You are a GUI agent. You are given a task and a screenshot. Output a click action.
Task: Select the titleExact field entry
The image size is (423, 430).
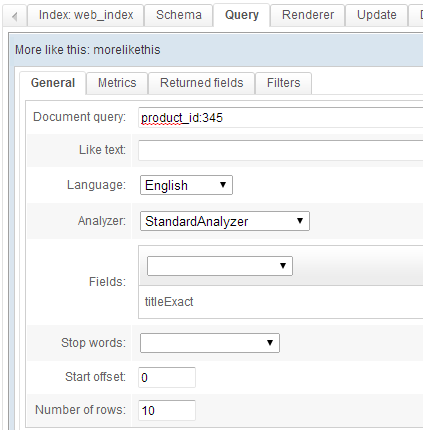point(169,302)
